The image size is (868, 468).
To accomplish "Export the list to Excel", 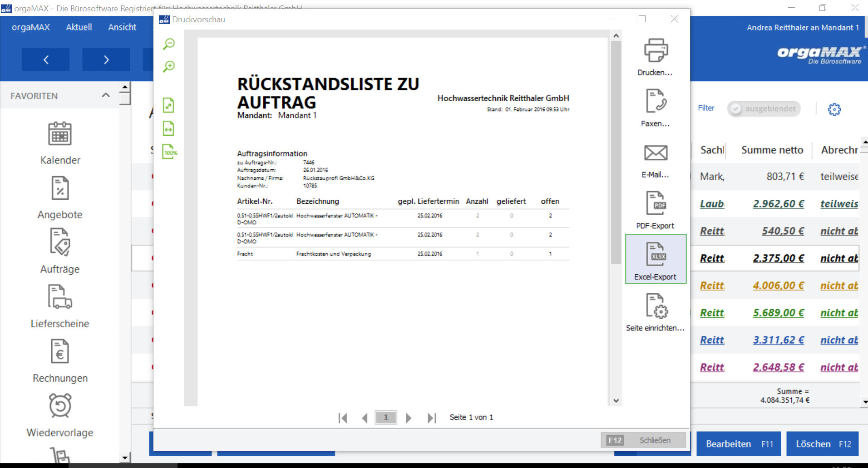I will coord(656,259).
